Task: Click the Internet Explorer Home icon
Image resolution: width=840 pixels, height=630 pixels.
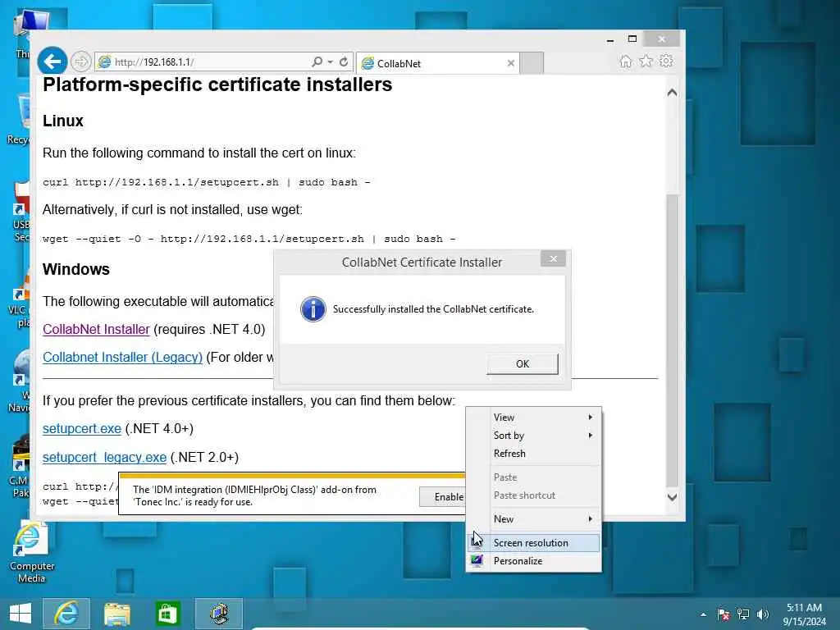Action: [625, 62]
